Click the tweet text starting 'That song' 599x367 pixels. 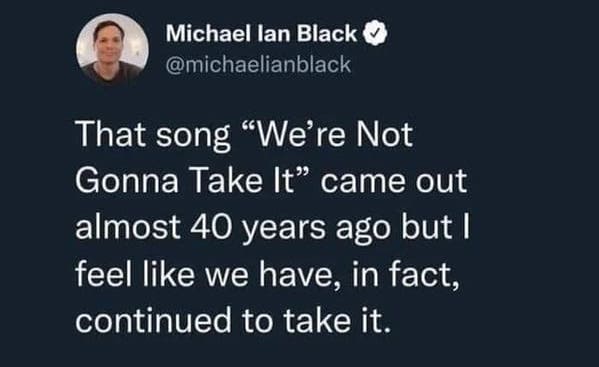tap(272, 228)
